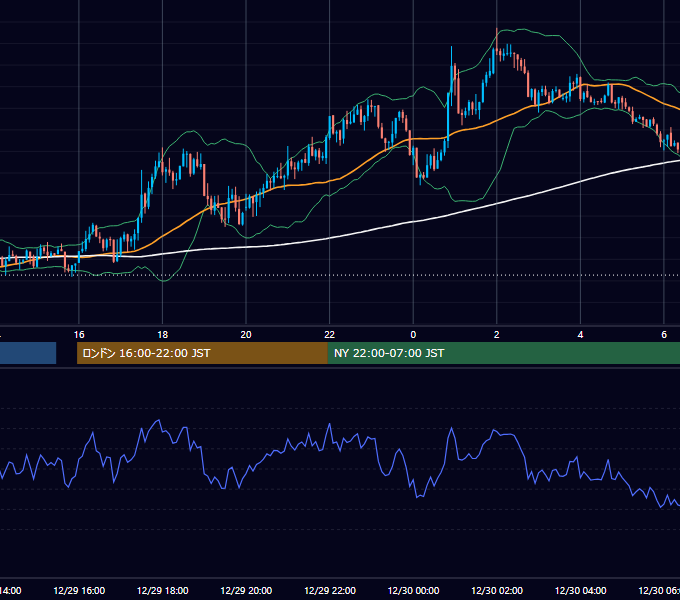
Task: Click the 4 hour axis label
Action: click(580, 335)
